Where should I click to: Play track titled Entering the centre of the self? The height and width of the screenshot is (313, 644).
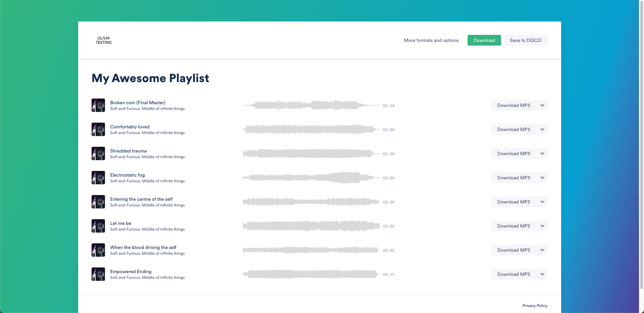point(141,199)
